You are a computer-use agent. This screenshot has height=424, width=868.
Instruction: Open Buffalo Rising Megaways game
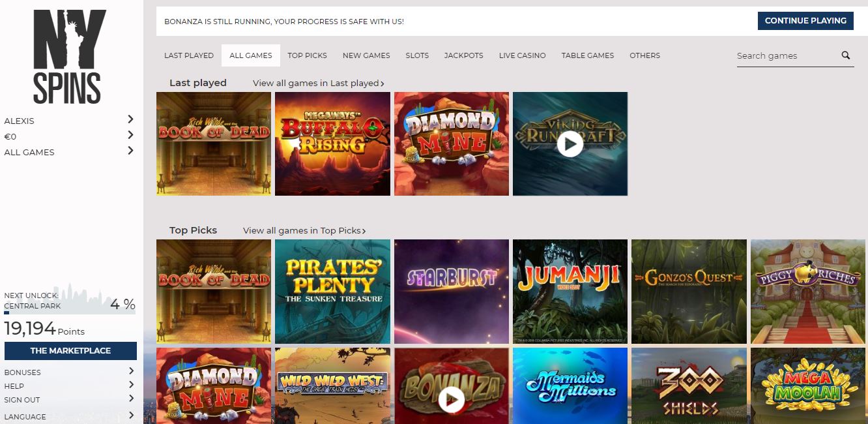[x=332, y=144]
